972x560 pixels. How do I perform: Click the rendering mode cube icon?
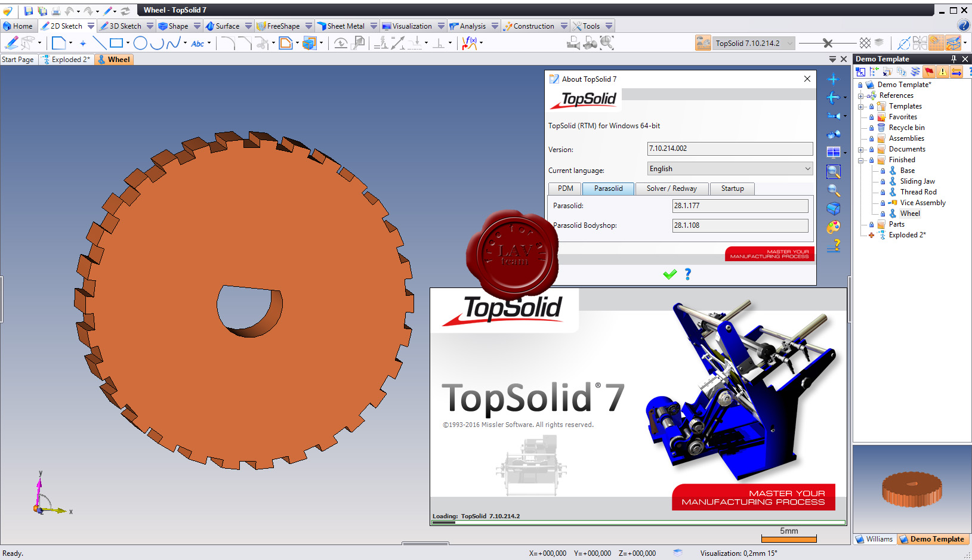(834, 209)
